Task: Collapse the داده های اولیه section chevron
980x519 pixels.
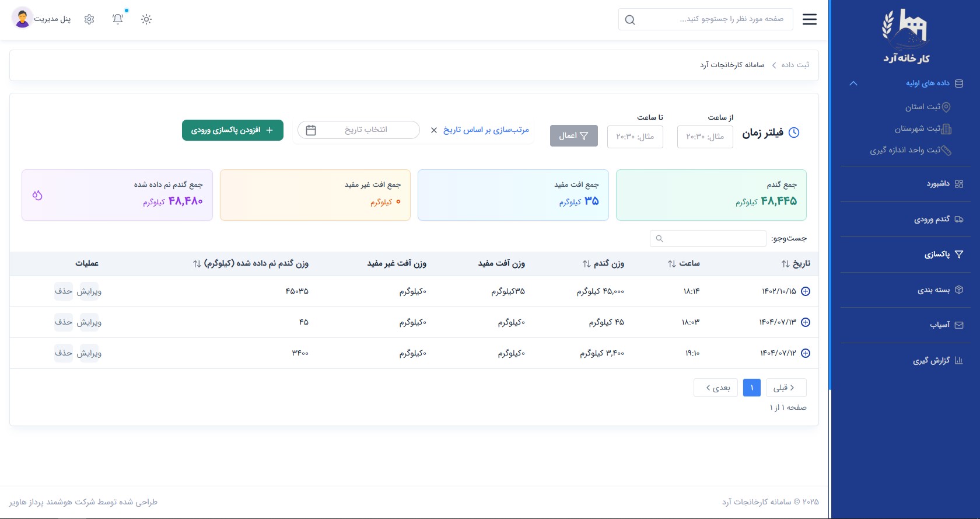Action: click(853, 83)
